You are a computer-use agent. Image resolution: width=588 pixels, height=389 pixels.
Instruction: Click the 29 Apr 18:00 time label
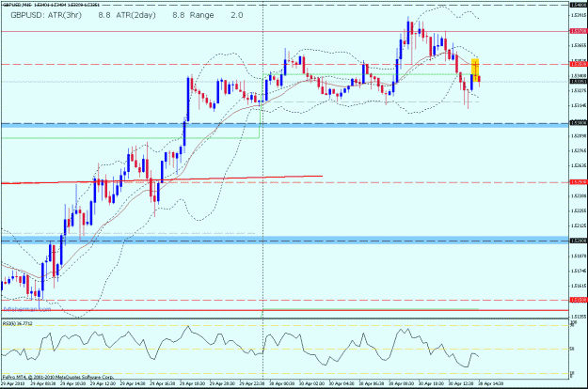pyautogui.click(x=192, y=383)
